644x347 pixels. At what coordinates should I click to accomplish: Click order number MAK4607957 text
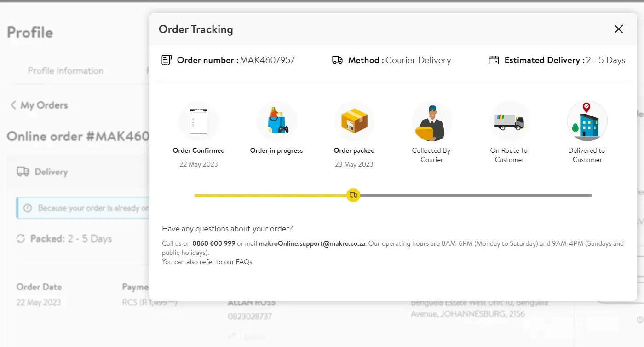coord(267,60)
